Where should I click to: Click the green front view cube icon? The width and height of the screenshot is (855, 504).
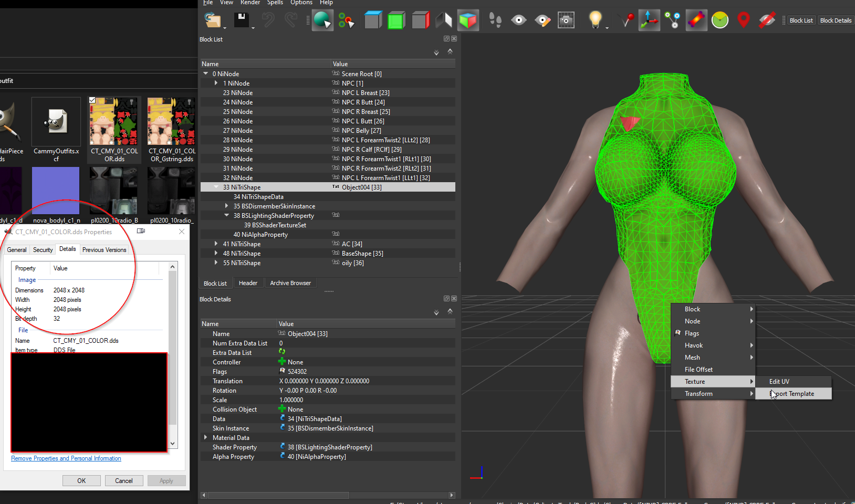point(396,21)
